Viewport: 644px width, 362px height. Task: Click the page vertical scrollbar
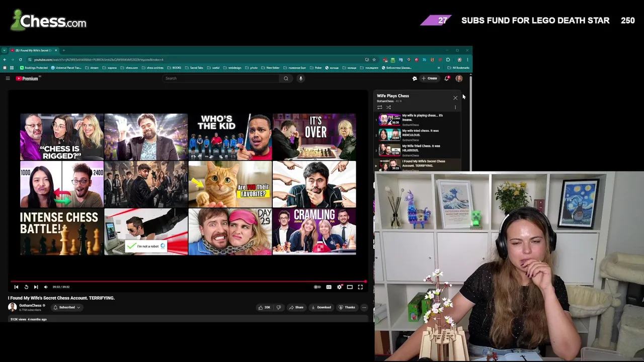pos(470,123)
